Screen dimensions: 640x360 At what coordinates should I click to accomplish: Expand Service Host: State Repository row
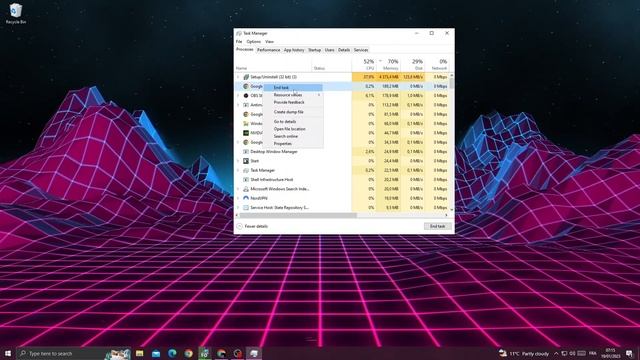click(238, 207)
